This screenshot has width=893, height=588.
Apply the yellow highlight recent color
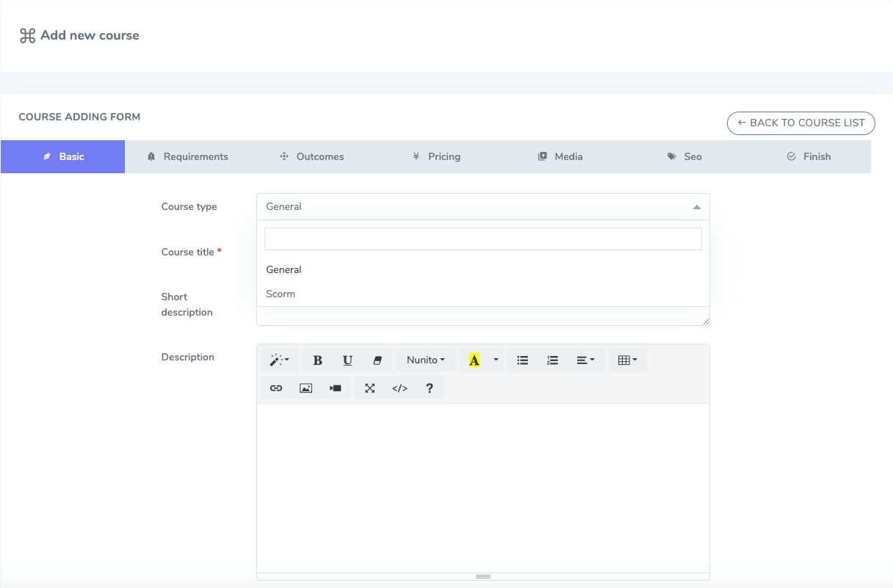[474, 360]
